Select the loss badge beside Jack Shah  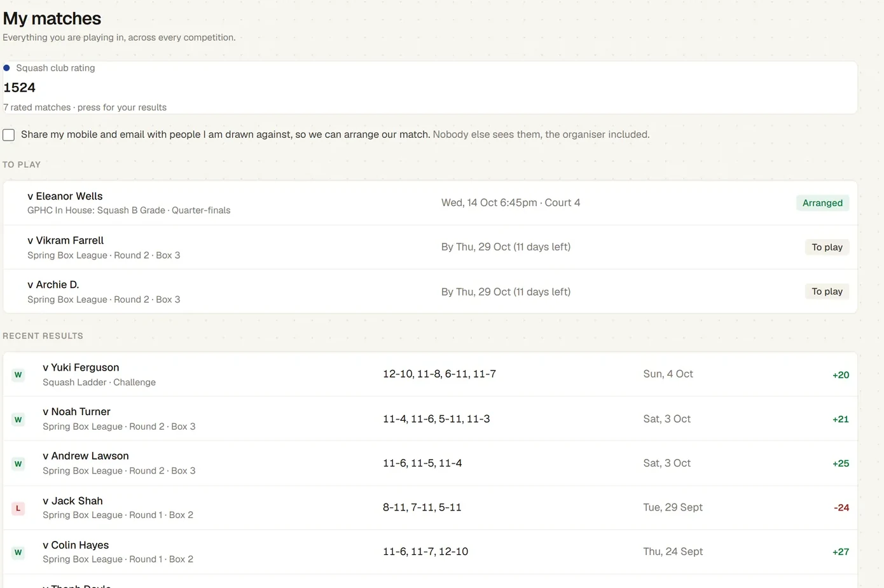18,508
